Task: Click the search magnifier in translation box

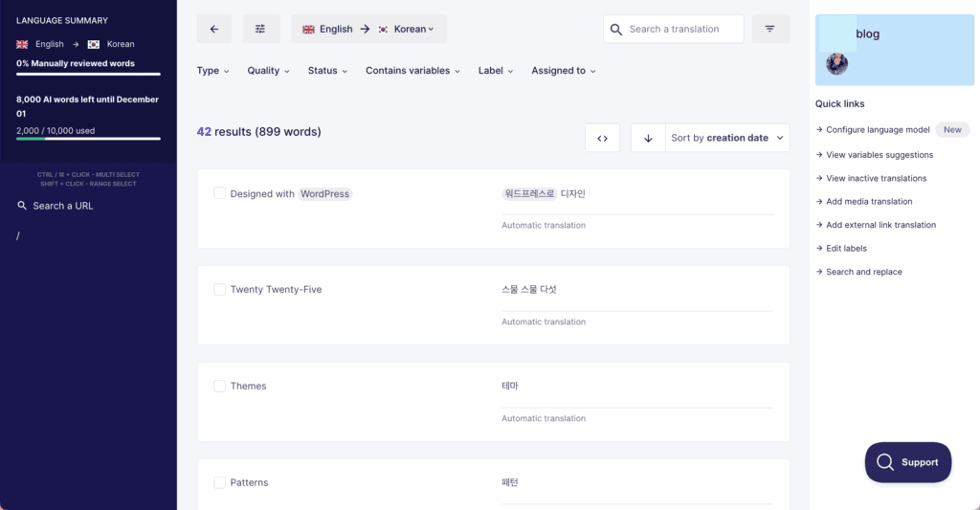Action: [x=616, y=30]
